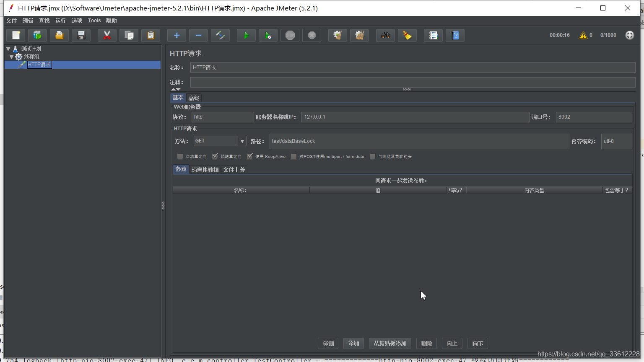Enable the multipart/form-data for POST checkbox
Screen dimensions: 644x362
(x=293, y=156)
